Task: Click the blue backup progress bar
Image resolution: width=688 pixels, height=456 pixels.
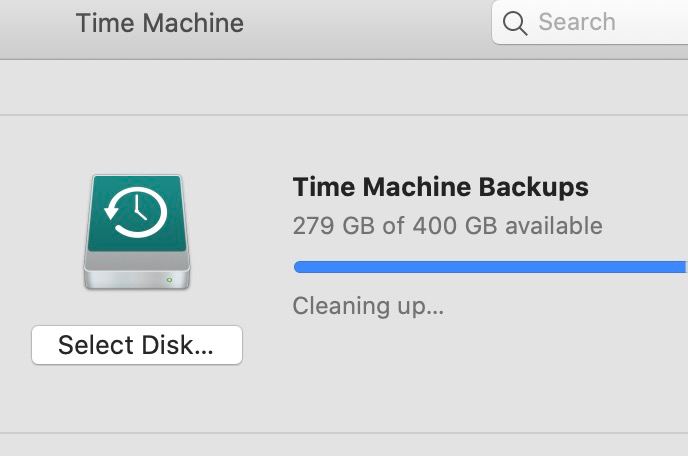Action: click(491, 267)
